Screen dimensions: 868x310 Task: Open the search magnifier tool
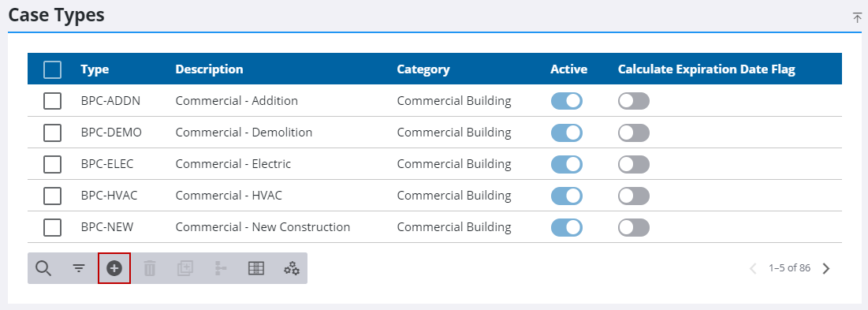[x=43, y=268]
